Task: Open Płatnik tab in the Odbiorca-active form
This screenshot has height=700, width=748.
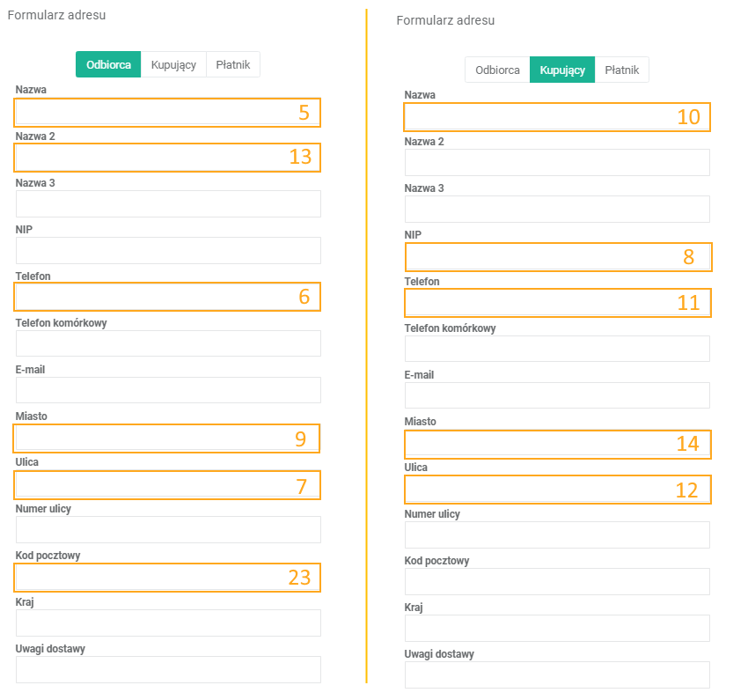Action: (x=233, y=64)
